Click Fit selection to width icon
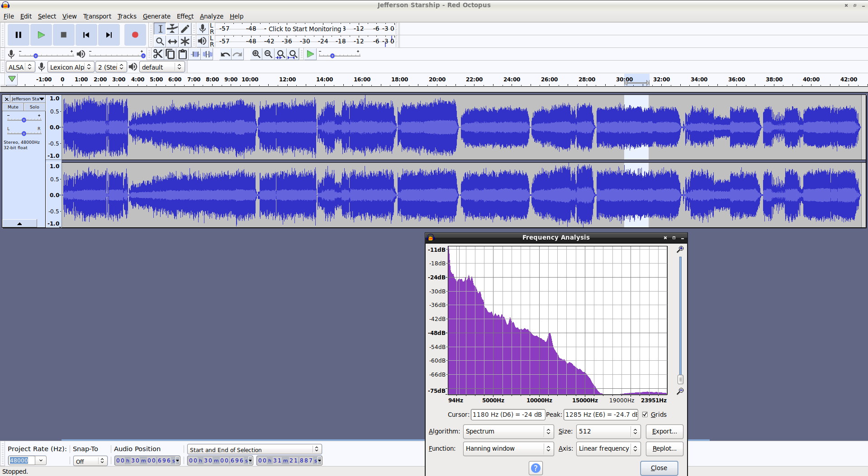Screen dimensions: 868x476 (x=280, y=54)
